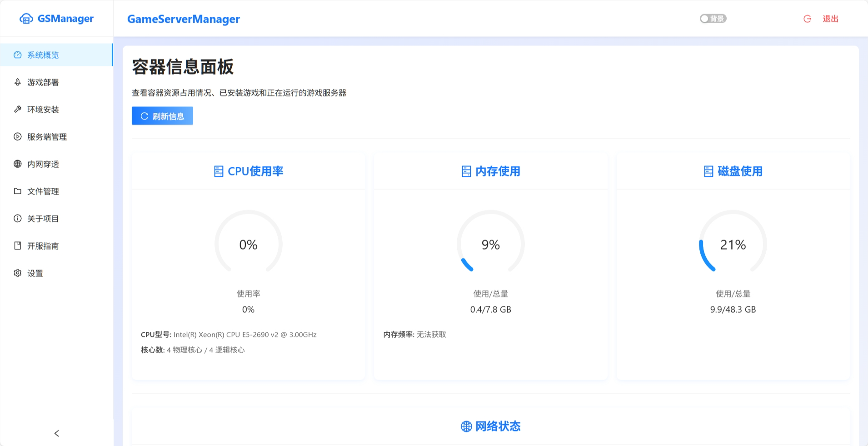This screenshot has width=868, height=446.
Task: Click the reload icon in 刷新信息 button
Action: pos(145,116)
